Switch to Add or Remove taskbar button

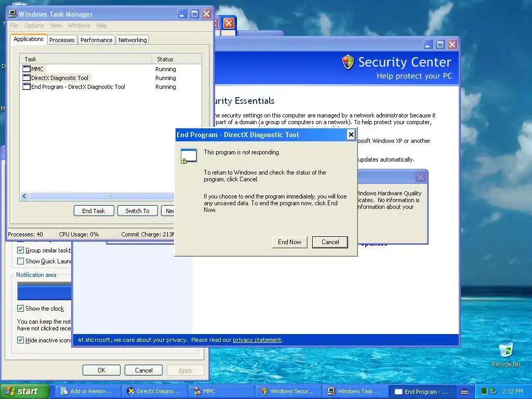pyautogui.click(x=87, y=391)
